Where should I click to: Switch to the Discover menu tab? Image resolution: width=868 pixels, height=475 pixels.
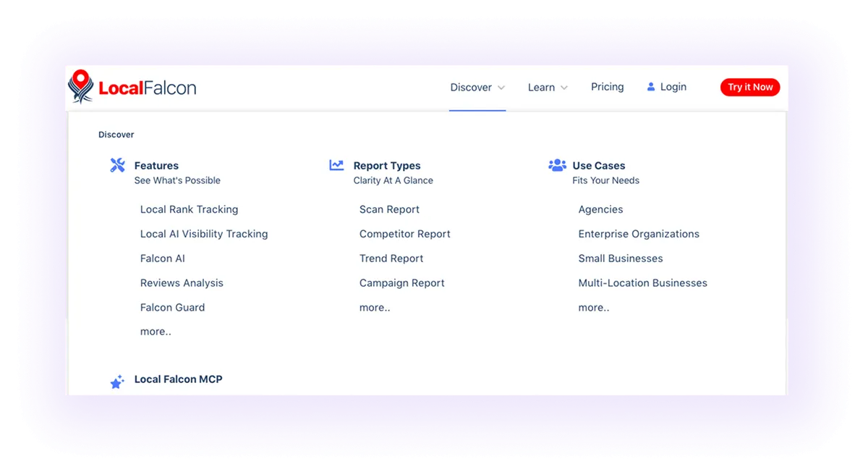(471, 86)
